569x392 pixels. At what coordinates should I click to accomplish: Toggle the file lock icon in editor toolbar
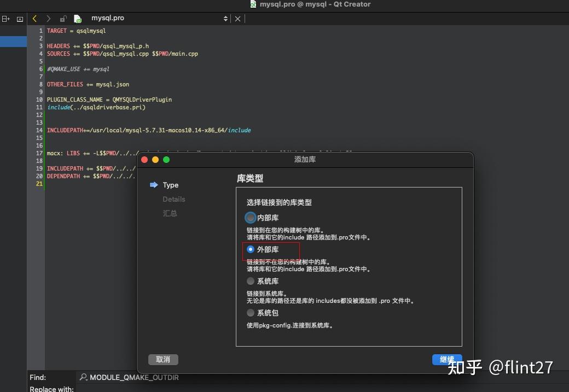point(63,19)
